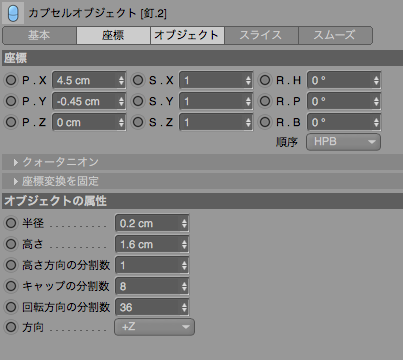The image size is (403, 360).
Task: Expand the クォータニオン section
Action: pyautogui.click(x=202, y=162)
